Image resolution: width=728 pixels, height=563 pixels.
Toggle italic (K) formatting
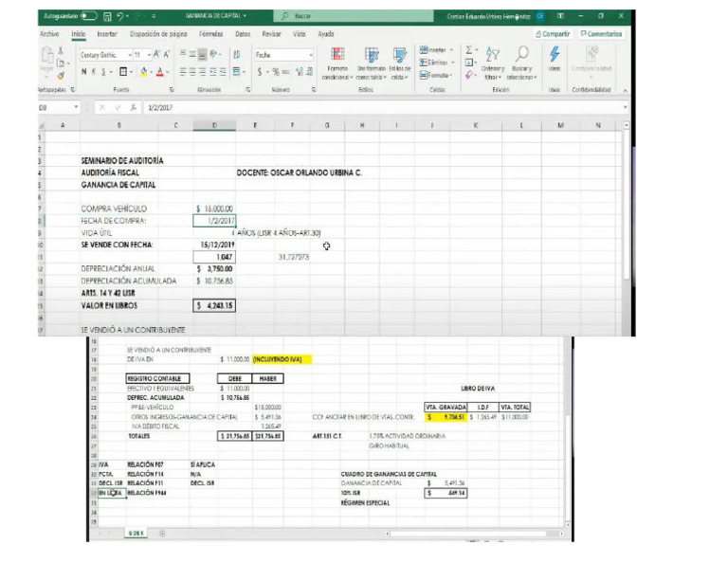(93, 71)
